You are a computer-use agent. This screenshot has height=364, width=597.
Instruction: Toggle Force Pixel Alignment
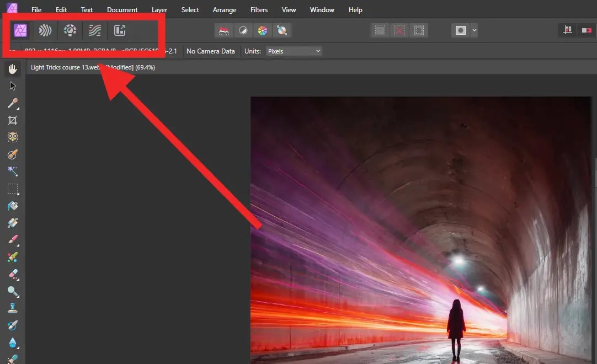tap(567, 30)
